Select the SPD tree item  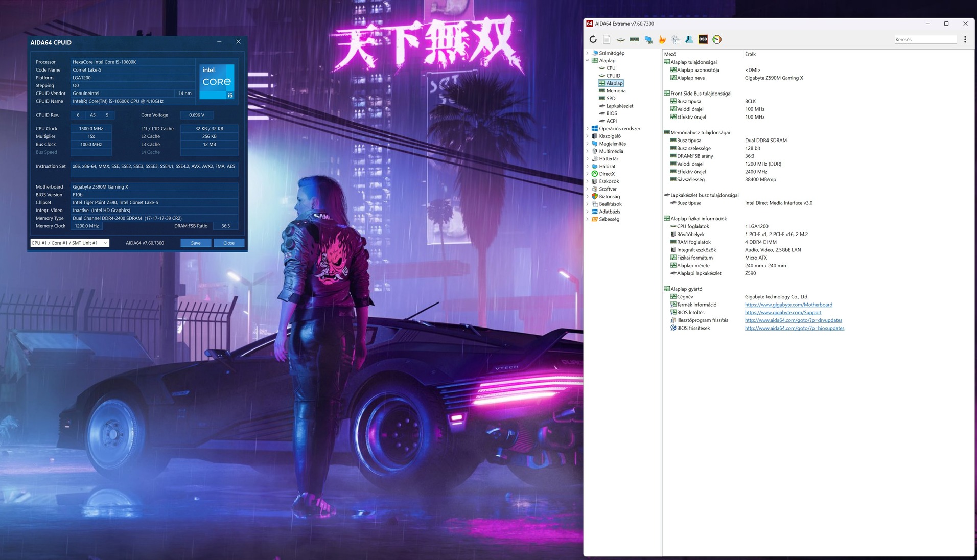click(611, 99)
